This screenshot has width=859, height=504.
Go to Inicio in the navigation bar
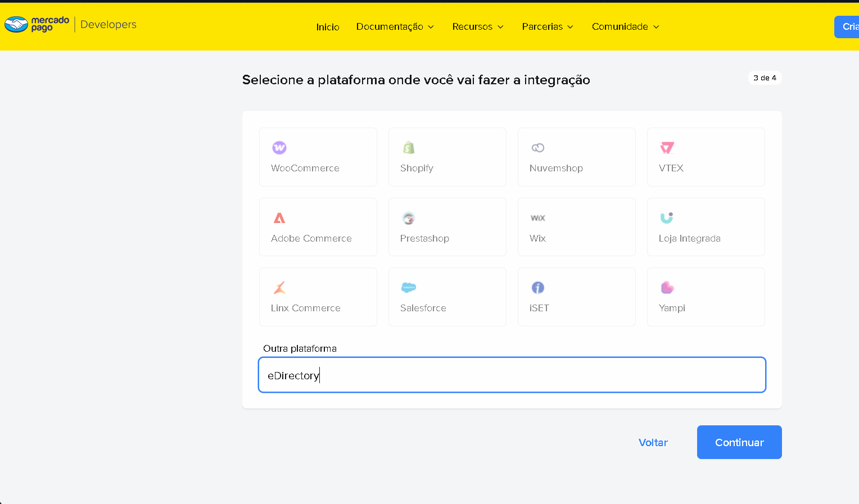[x=328, y=27]
